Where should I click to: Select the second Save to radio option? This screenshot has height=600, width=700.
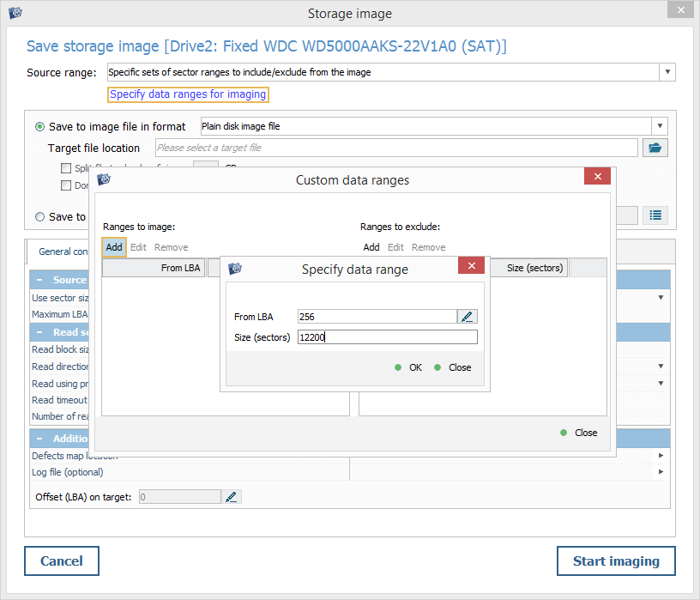(x=40, y=217)
